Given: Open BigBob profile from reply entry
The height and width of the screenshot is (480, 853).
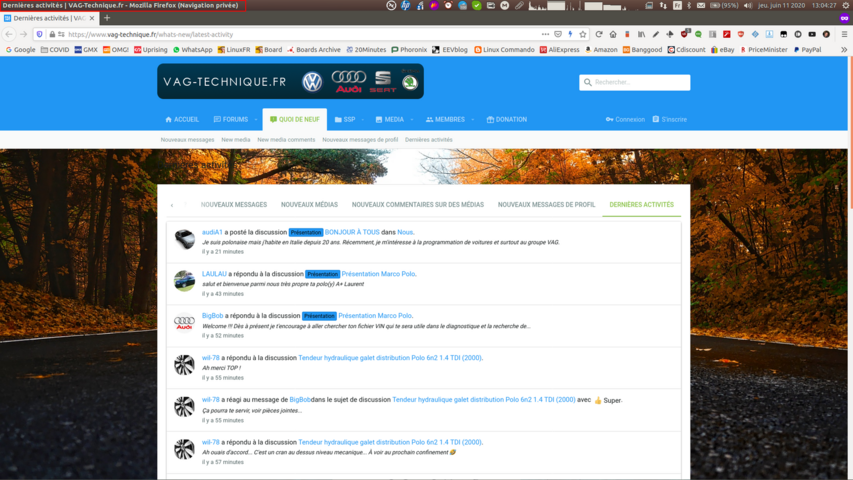Looking at the screenshot, I should click(213, 316).
